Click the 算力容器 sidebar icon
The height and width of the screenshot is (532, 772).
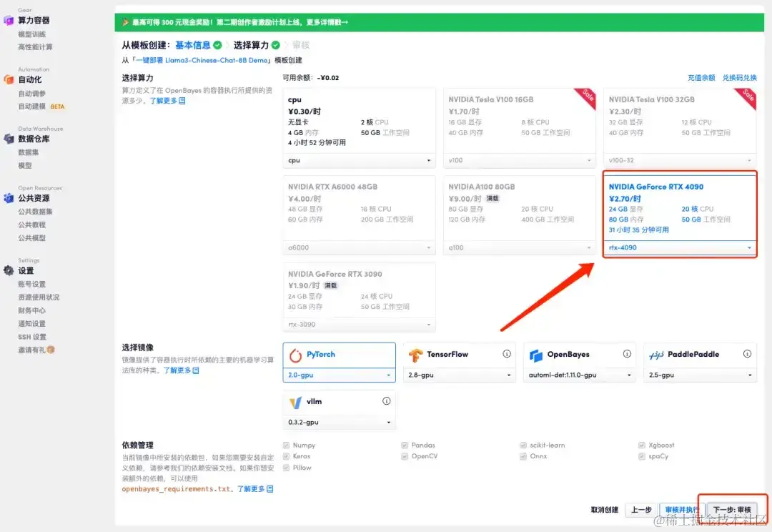(x=9, y=20)
